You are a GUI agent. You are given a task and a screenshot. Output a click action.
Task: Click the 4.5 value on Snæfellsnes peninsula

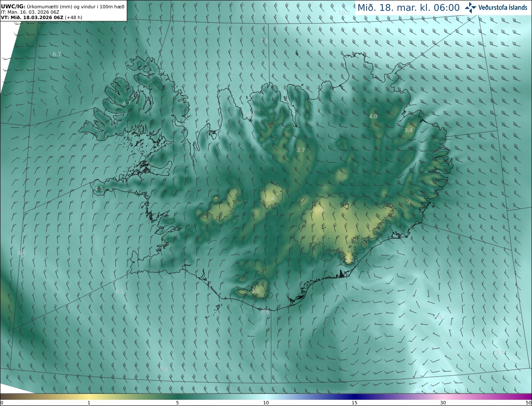[99, 188]
